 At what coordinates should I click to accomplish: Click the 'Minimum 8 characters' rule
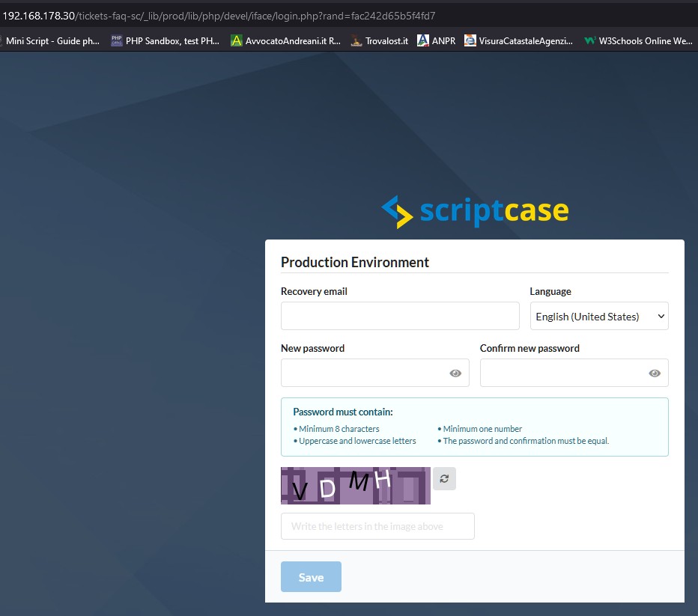(x=339, y=429)
